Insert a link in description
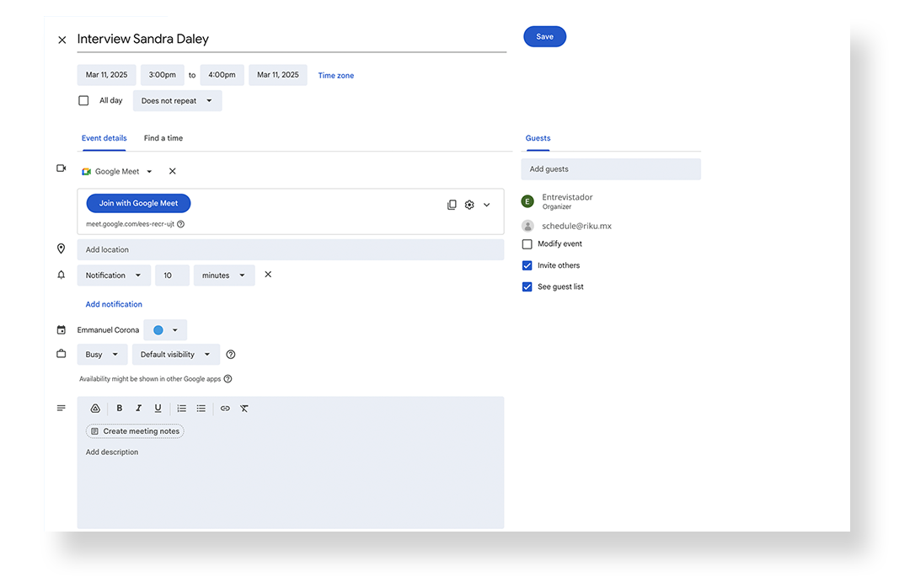 coord(225,409)
